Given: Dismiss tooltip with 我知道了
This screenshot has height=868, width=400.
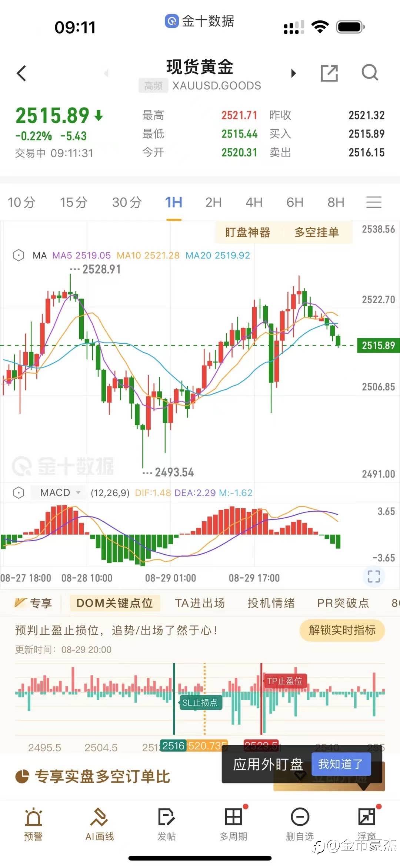Looking at the screenshot, I should click(x=341, y=764).
